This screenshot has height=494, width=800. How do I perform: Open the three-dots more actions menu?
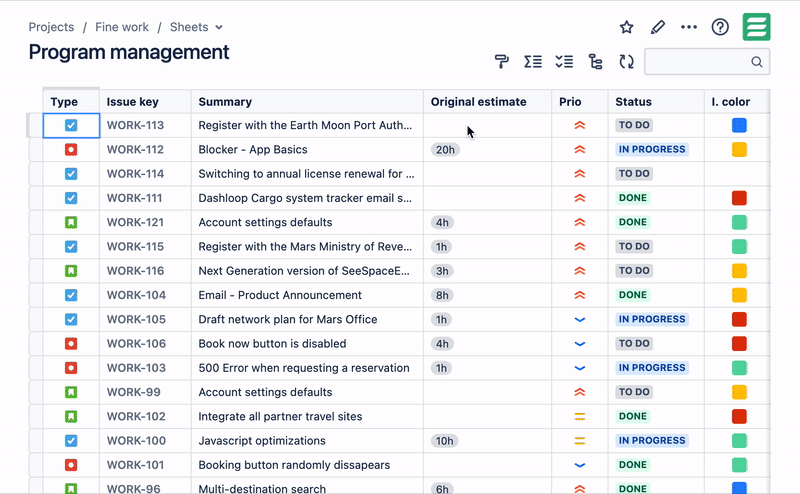[689, 27]
